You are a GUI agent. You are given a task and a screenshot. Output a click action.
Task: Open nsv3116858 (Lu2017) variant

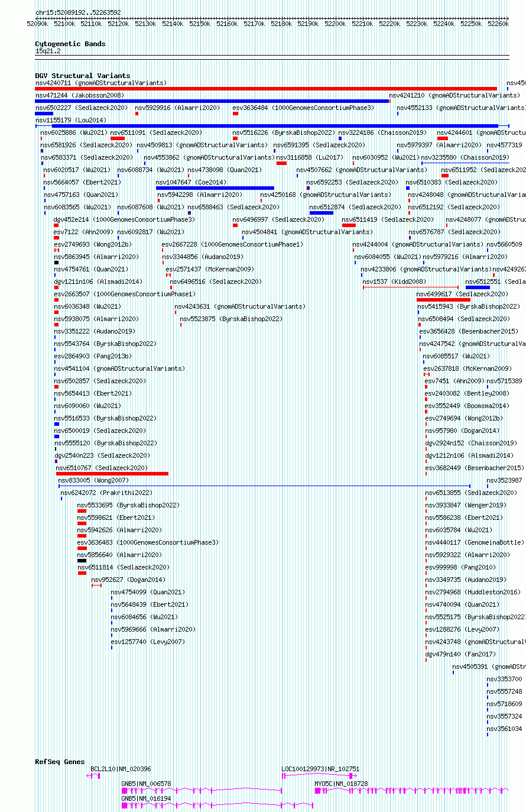coord(310,157)
